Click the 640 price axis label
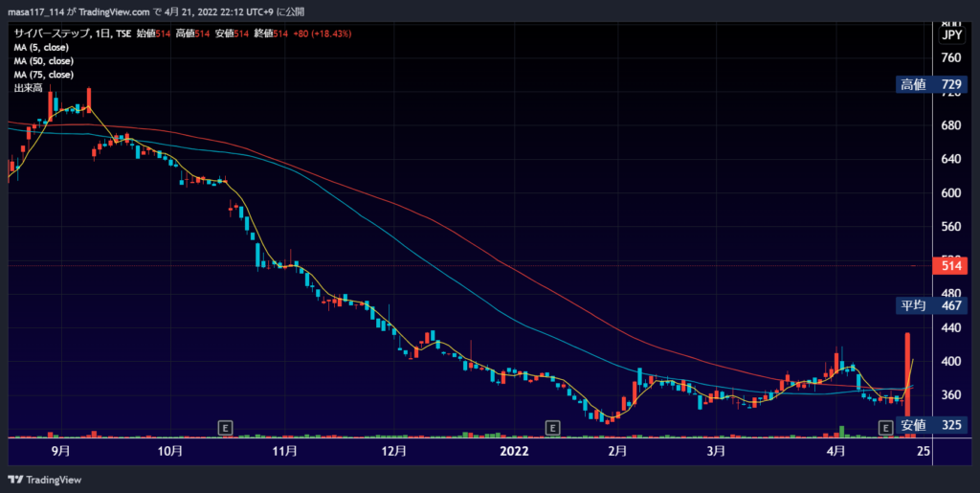This screenshot has height=493, width=980. [x=950, y=159]
